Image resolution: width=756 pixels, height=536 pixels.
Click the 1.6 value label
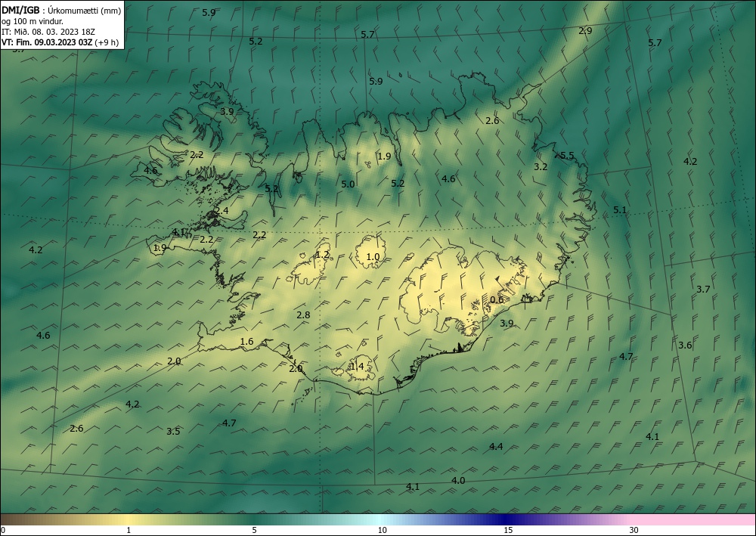(246, 341)
